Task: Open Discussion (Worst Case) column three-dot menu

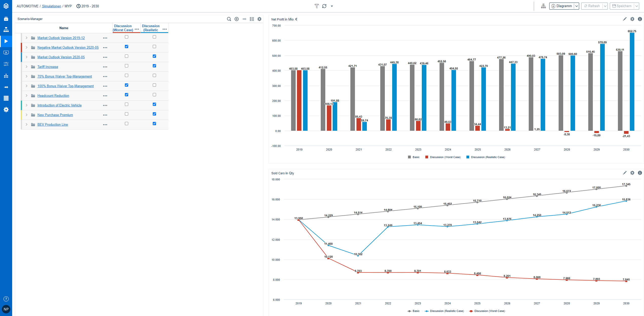Action: (137, 29)
